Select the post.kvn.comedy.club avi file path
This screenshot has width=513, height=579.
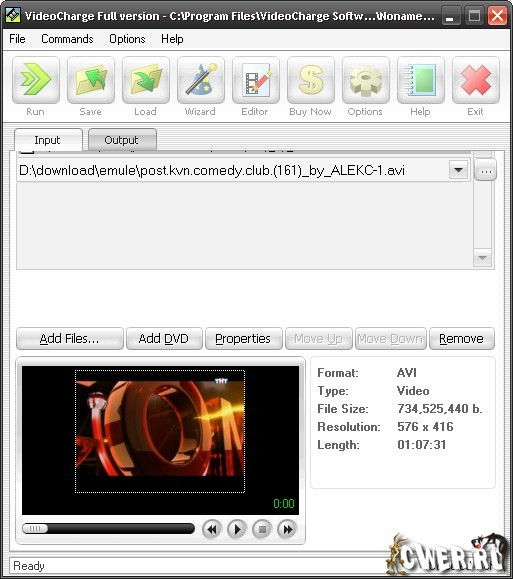point(212,170)
